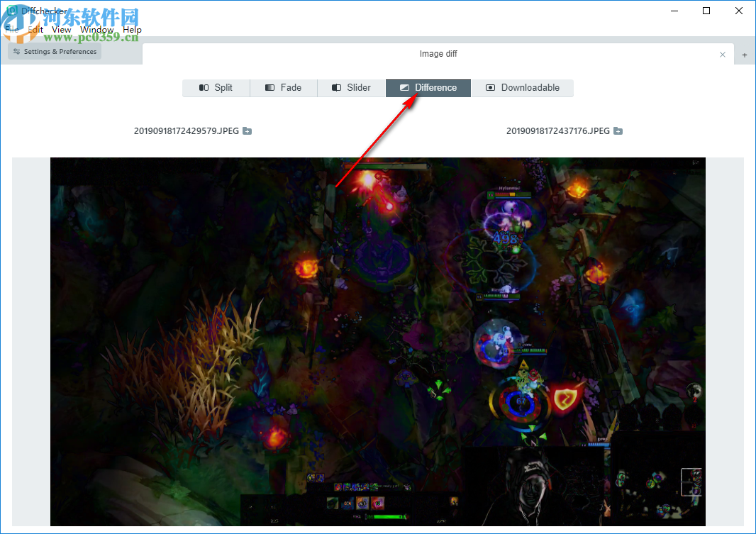Open the Downloadable view mode

point(523,88)
